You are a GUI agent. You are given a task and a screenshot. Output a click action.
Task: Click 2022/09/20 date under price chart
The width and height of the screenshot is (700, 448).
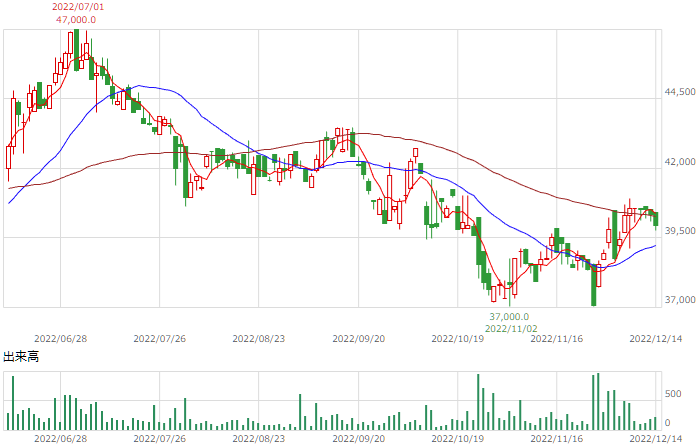click(x=358, y=339)
